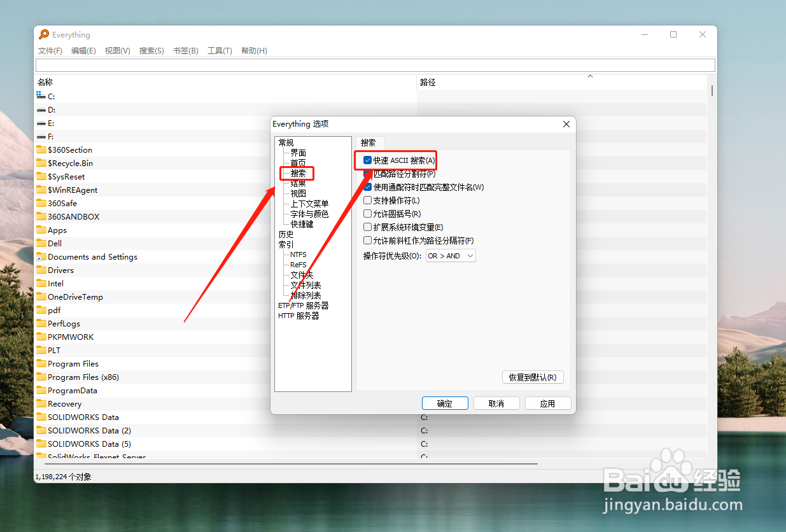Click the $Recycle.Bin folder icon
This screenshot has width=786, height=532.
[41, 163]
